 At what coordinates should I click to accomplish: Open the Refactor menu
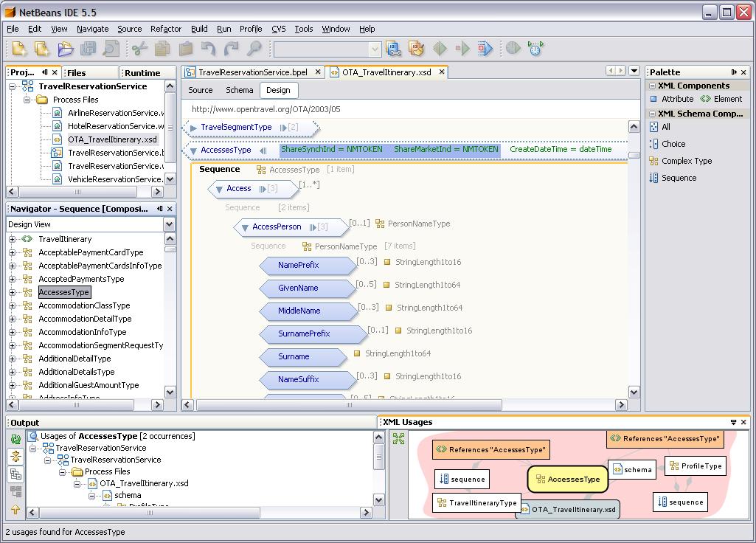coord(166,29)
